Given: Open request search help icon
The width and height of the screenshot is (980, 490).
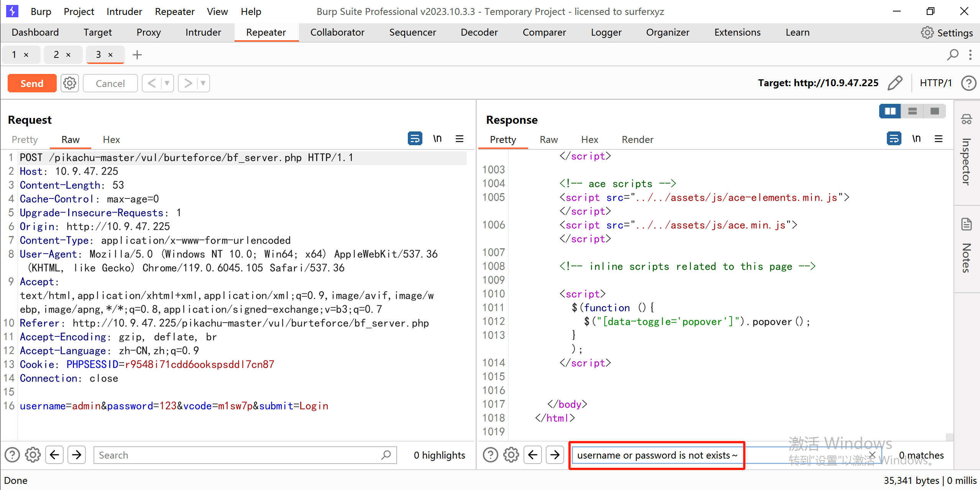Looking at the screenshot, I should [12, 455].
